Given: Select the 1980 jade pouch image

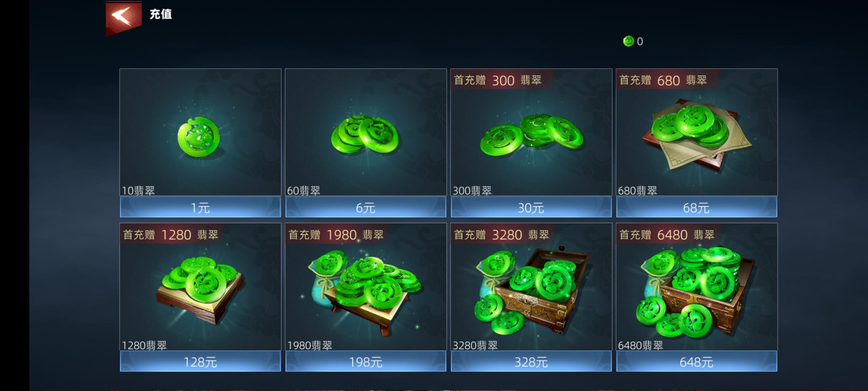Looking at the screenshot, I should pyautogui.click(x=365, y=292).
